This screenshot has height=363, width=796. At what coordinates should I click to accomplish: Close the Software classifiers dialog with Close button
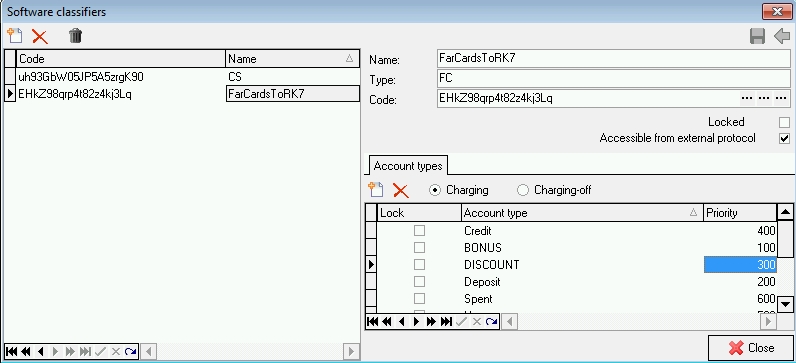751,348
